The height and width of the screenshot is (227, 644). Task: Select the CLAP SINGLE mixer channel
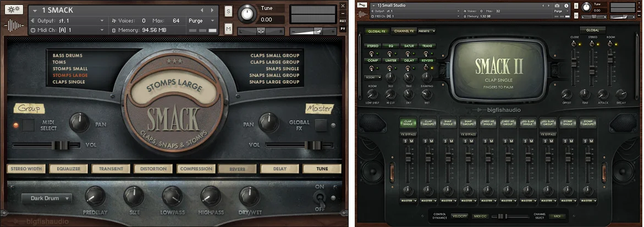[408, 122]
